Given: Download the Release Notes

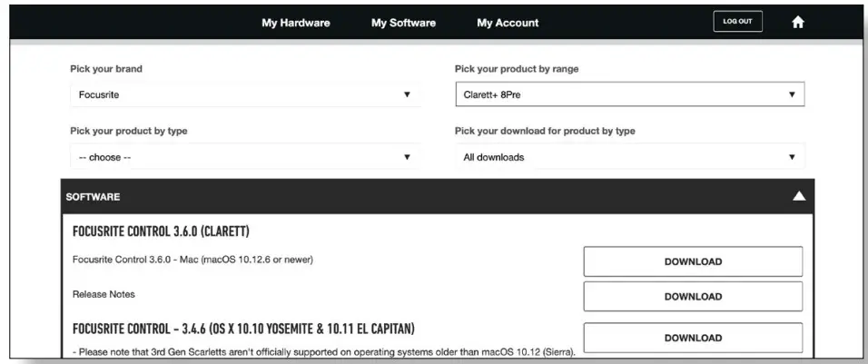Looking at the screenshot, I should pos(693,296).
